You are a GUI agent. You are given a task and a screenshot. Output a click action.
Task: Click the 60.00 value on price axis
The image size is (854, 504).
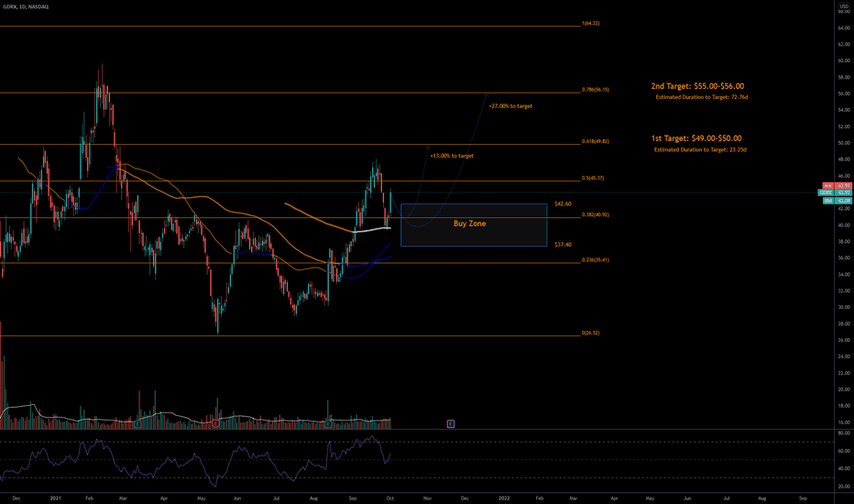(844, 60)
